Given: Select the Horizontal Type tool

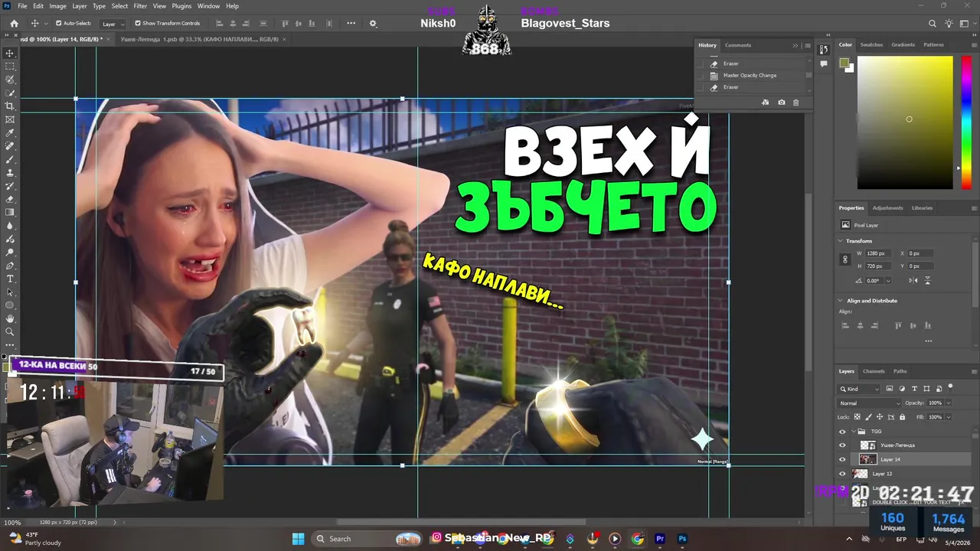Looking at the screenshot, I should [x=10, y=279].
